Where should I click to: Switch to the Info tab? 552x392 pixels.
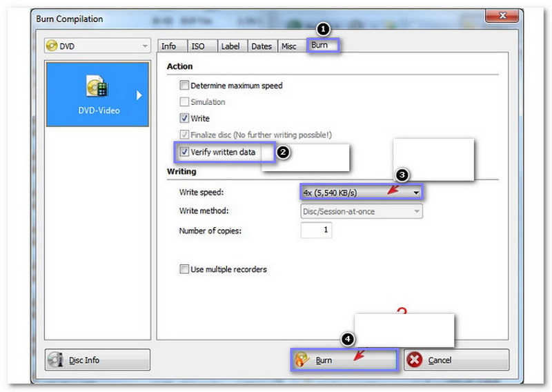(172, 46)
